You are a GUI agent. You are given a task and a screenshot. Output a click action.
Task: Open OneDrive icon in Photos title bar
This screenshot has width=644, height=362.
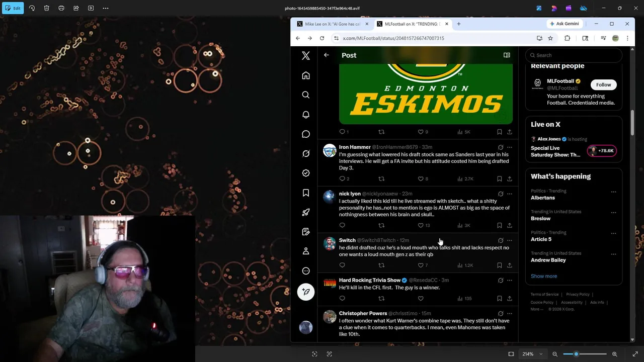(584, 8)
